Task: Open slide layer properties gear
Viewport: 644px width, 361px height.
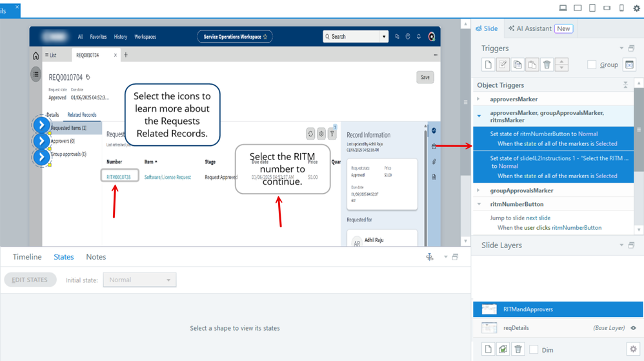Action: [633, 349]
